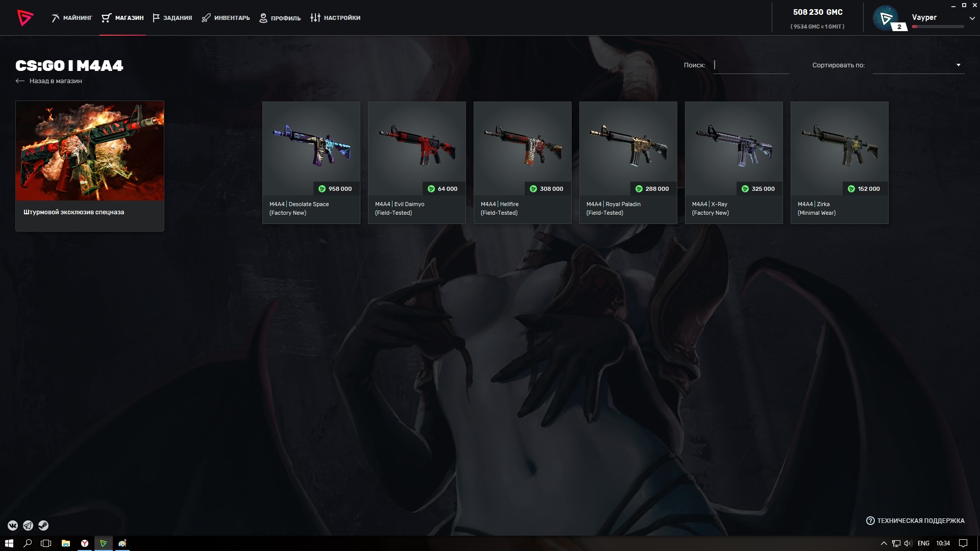Viewport: 980px width, 551px height.
Task: Open Task View on the taskbar
Action: click(x=46, y=543)
